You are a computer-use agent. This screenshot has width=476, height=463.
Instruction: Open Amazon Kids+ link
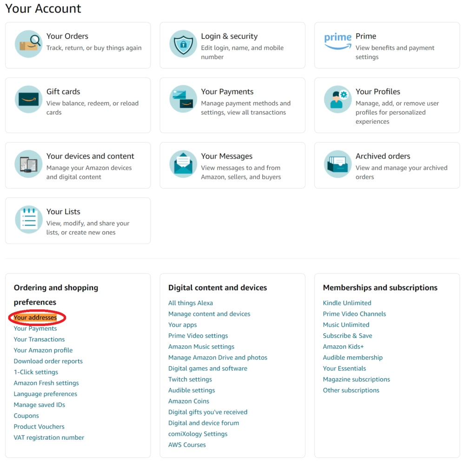coord(343,346)
